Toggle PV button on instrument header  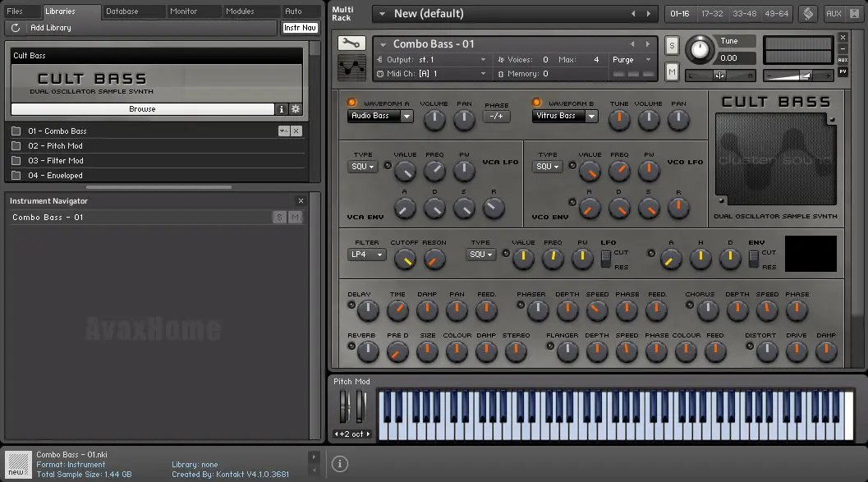[843, 71]
